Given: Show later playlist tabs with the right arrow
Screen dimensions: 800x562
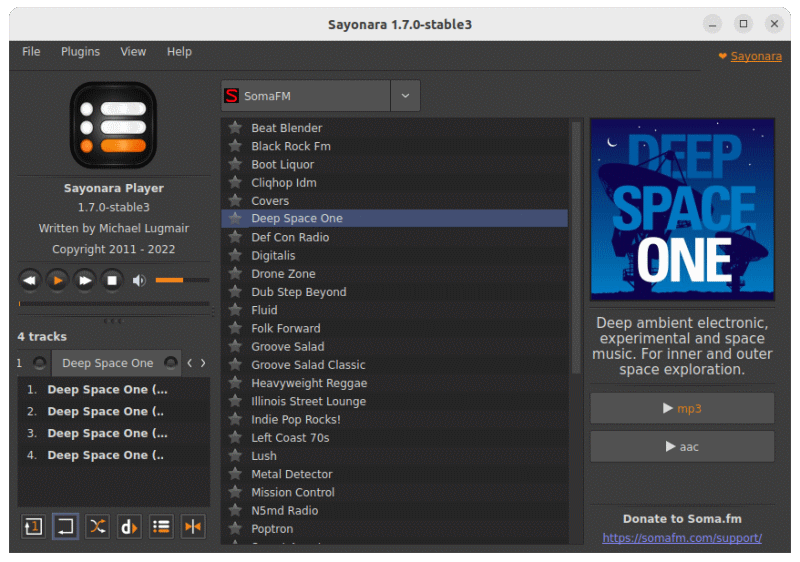Looking at the screenshot, I should [x=203, y=363].
